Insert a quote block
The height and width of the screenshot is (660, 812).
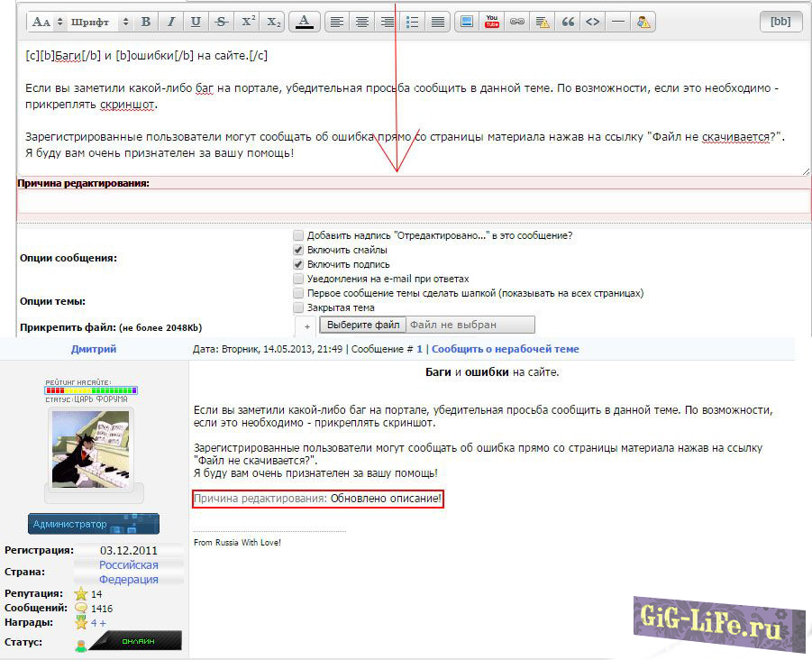pyautogui.click(x=567, y=22)
